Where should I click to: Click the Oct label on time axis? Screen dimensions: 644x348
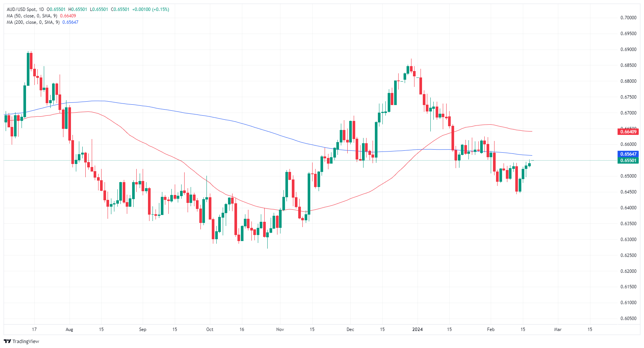(210, 329)
